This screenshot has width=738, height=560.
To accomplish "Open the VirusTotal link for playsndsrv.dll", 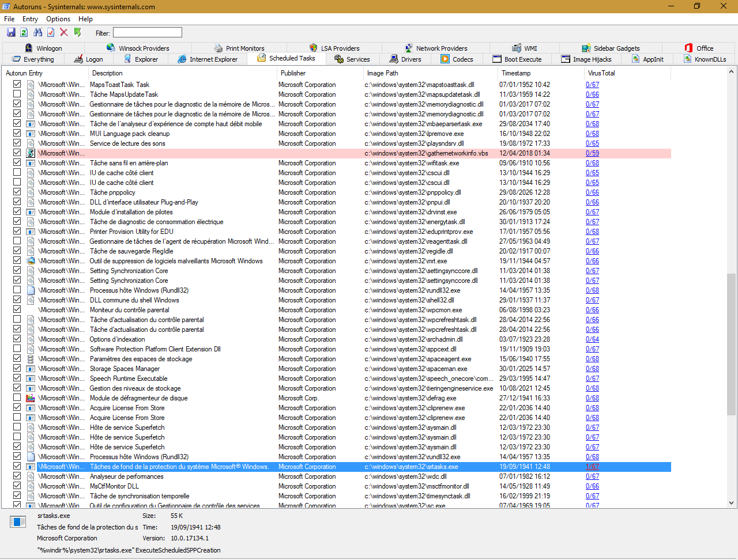I will pyautogui.click(x=592, y=143).
